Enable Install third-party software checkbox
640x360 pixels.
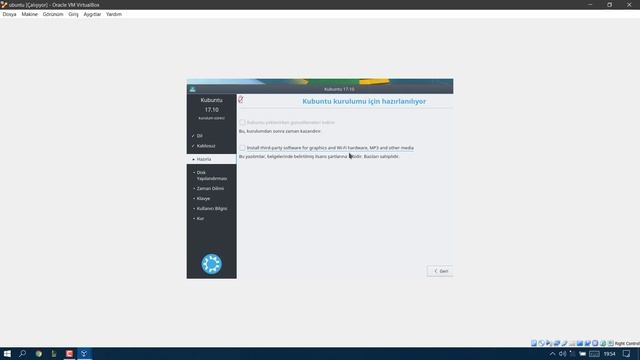click(242, 148)
